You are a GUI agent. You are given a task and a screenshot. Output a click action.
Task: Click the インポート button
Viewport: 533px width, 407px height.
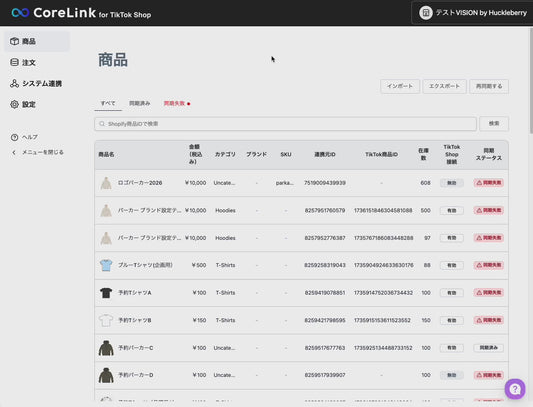pyautogui.click(x=400, y=86)
